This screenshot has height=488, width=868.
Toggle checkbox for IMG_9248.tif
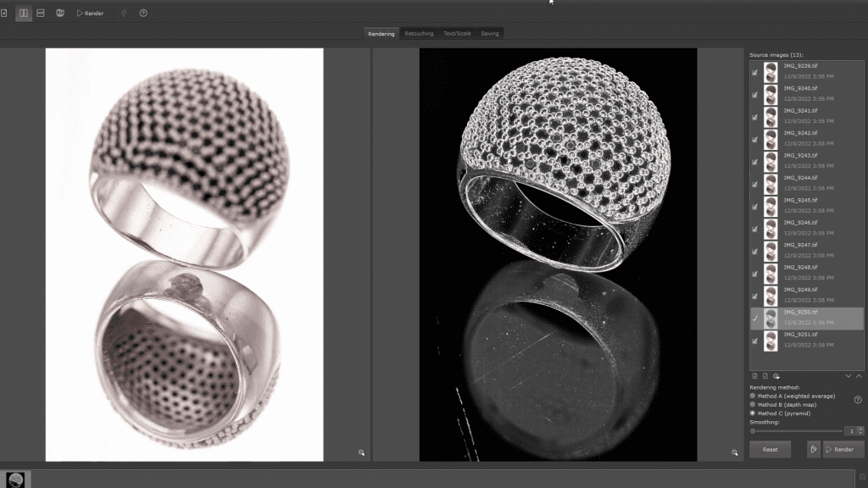(x=754, y=274)
